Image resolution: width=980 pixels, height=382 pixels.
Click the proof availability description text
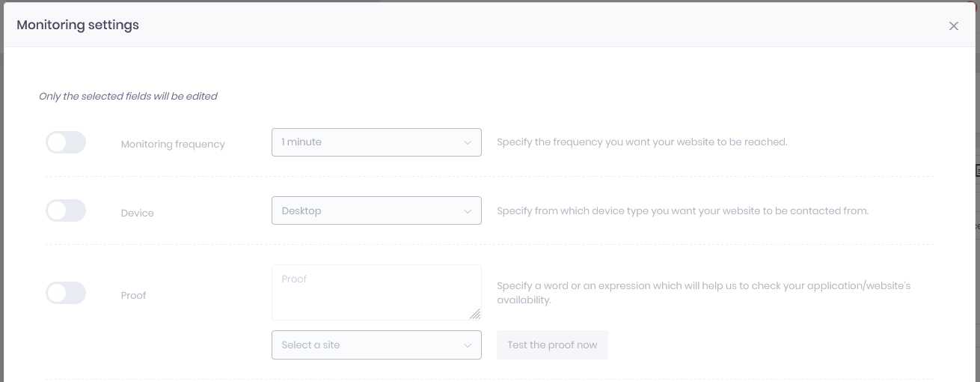(704, 293)
